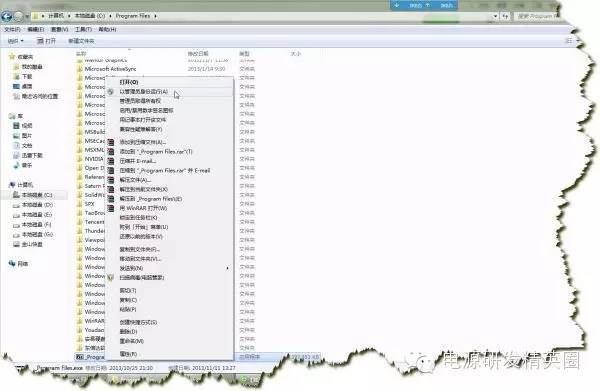Select the Network icon in navigation pane
Screen dimensions: 600x391
pos(12,264)
